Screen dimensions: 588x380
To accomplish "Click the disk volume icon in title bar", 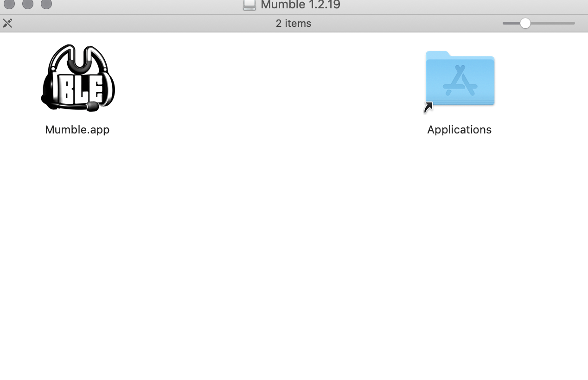I will pyautogui.click(x=249, y=5).
